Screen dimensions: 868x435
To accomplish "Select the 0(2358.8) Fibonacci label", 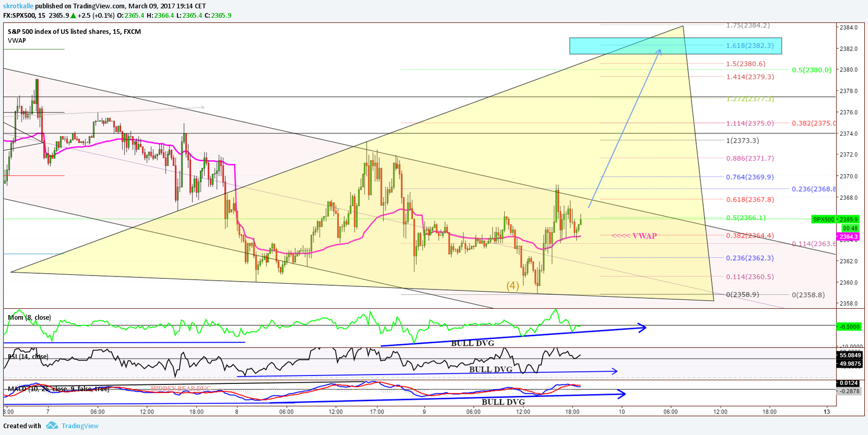I will [808, 295].
